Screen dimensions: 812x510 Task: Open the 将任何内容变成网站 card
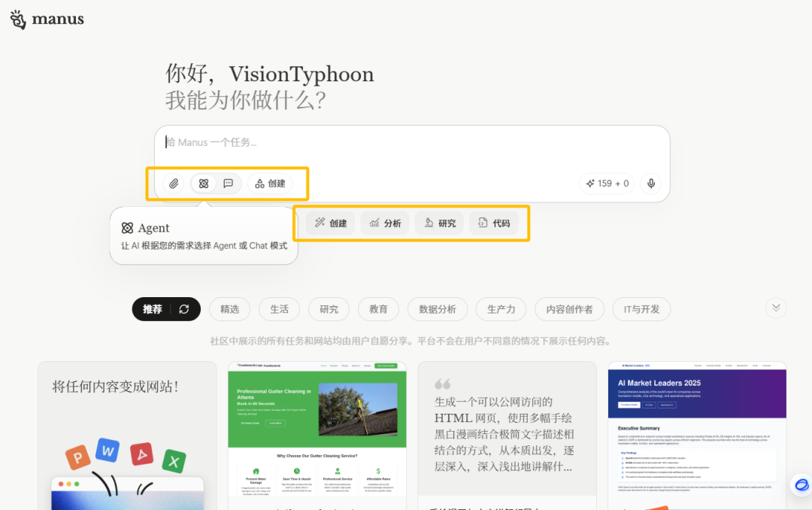click(127, 436)
